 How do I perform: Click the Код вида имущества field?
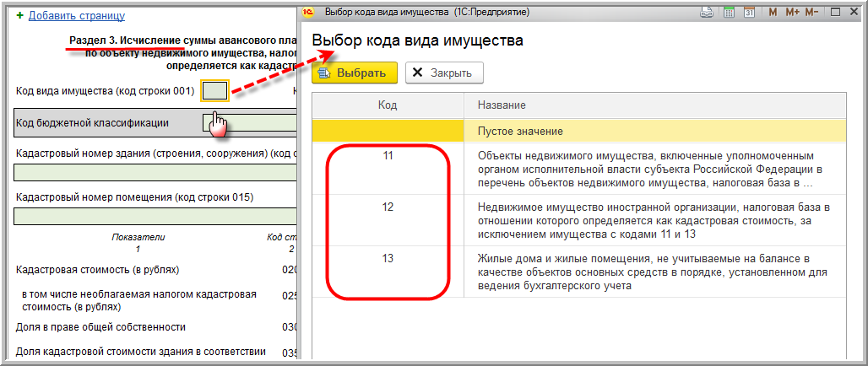[x=214, y=90]
